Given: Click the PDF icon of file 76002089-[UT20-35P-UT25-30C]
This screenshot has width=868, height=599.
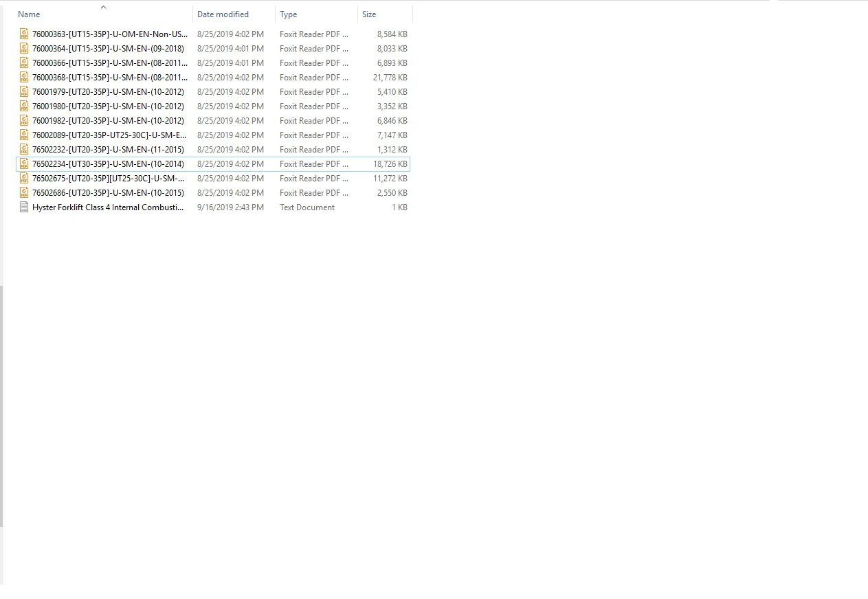Looking at the screenshot, I should click(24, 135).
